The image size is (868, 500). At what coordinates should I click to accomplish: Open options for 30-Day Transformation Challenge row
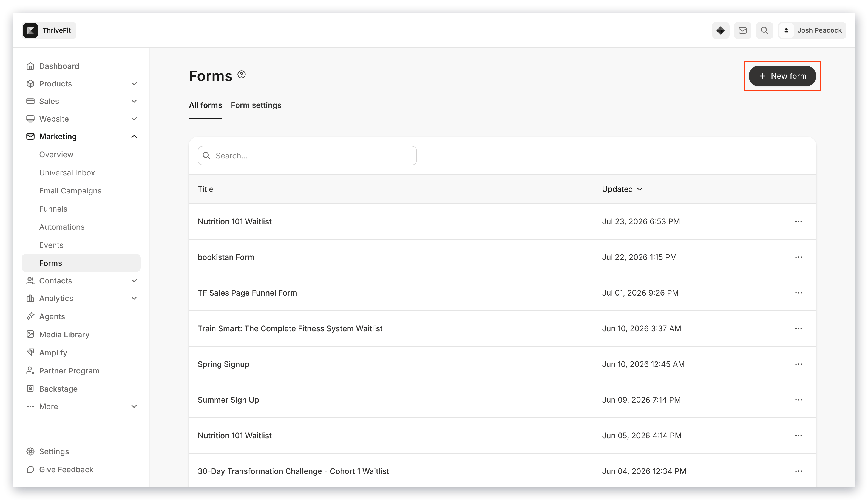[798, 471]
